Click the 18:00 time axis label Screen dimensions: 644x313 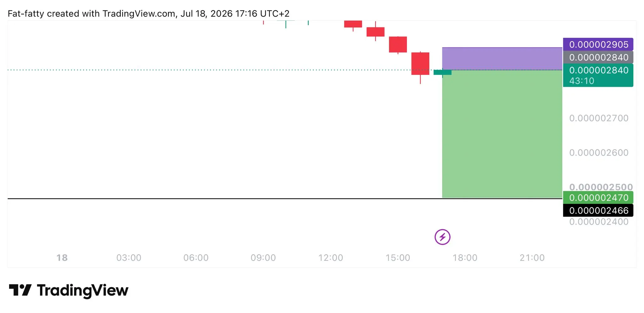pyautogui.click(x=465, y=258)
